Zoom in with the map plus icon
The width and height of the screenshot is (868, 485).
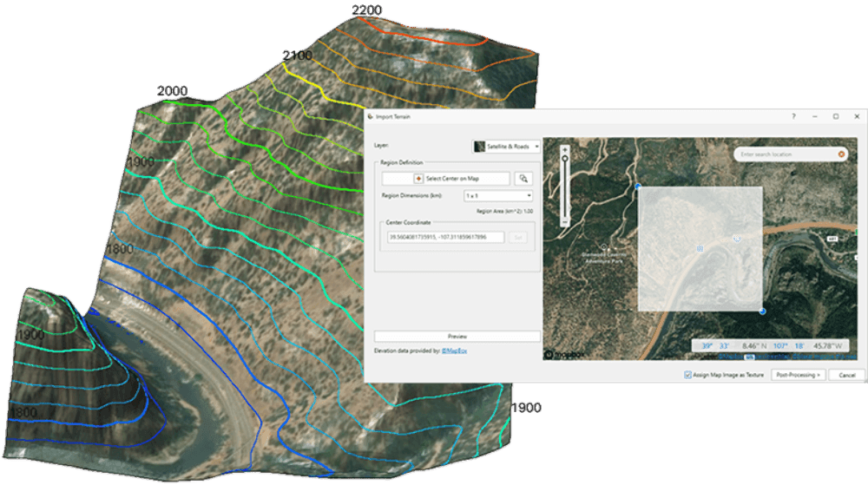pyautogui.click(x=565, y=149)
